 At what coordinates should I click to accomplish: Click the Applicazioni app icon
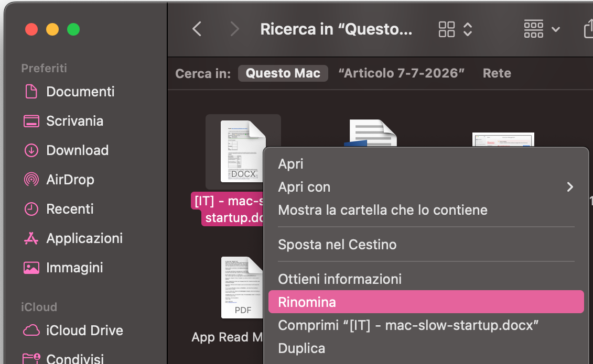click(31, 238)
